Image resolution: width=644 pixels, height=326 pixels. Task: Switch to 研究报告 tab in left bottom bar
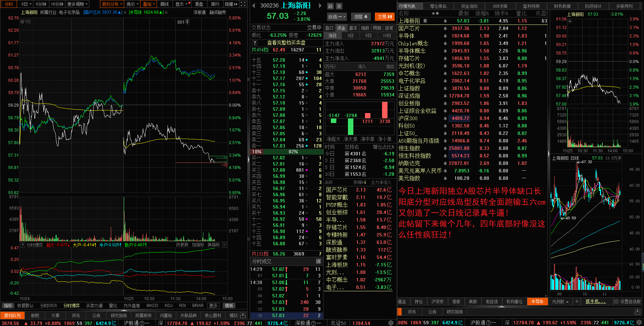tap(119, 315)
